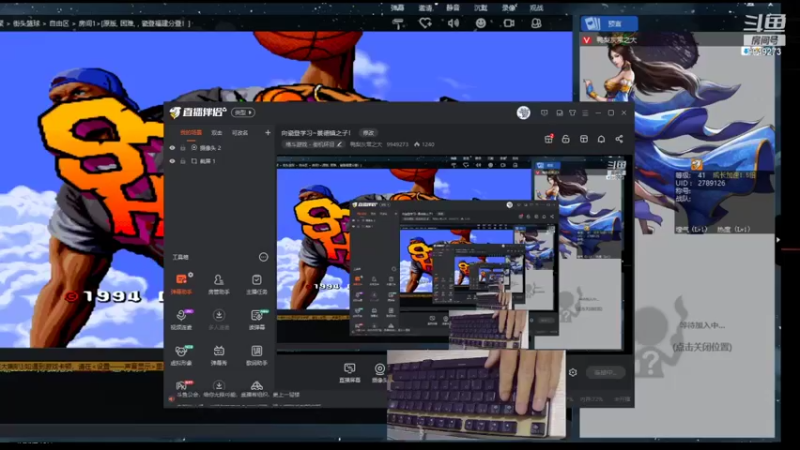Add a new scene with the plus icon

click(267, 133)
